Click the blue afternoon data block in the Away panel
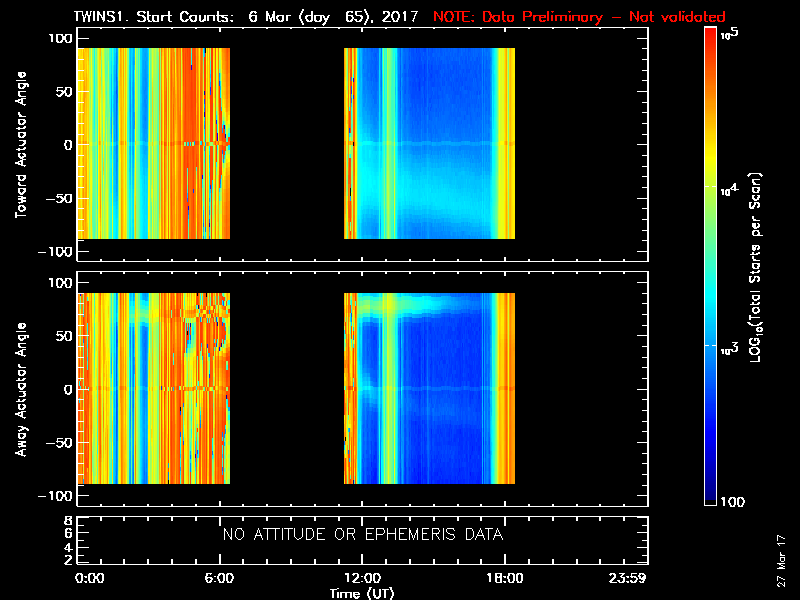800x600 pixels. click(x=430, y=388)
